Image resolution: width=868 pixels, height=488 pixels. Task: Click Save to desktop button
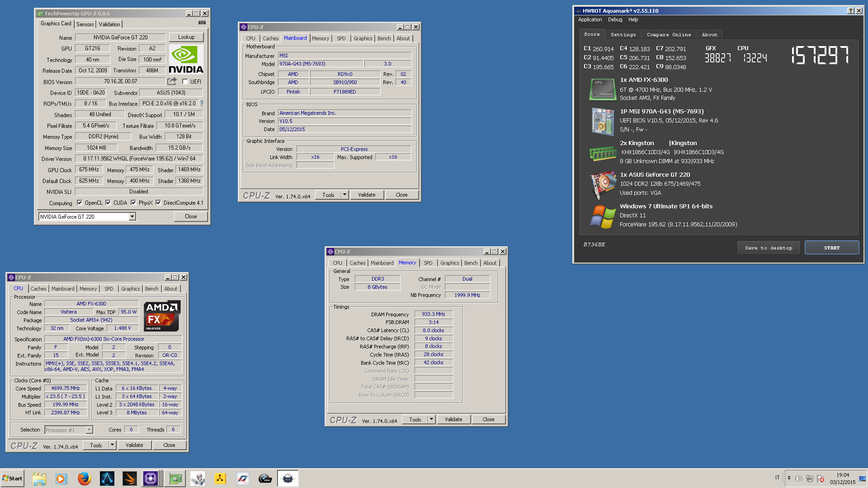[769, 248]
